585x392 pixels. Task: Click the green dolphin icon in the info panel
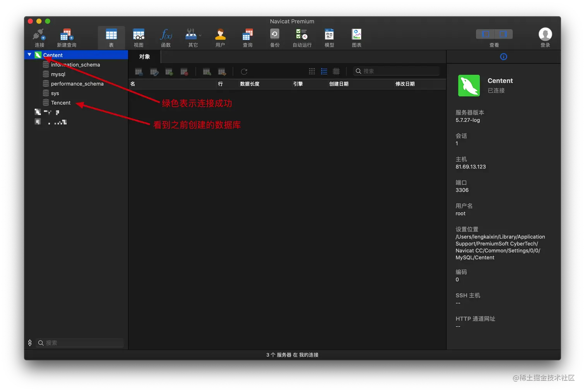(x=469, y=85)
